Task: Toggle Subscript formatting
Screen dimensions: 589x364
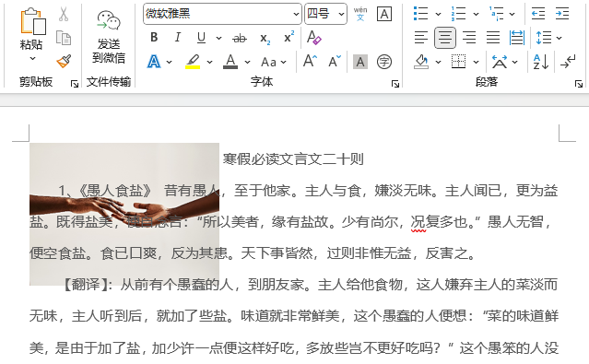Action: (265, 38)
